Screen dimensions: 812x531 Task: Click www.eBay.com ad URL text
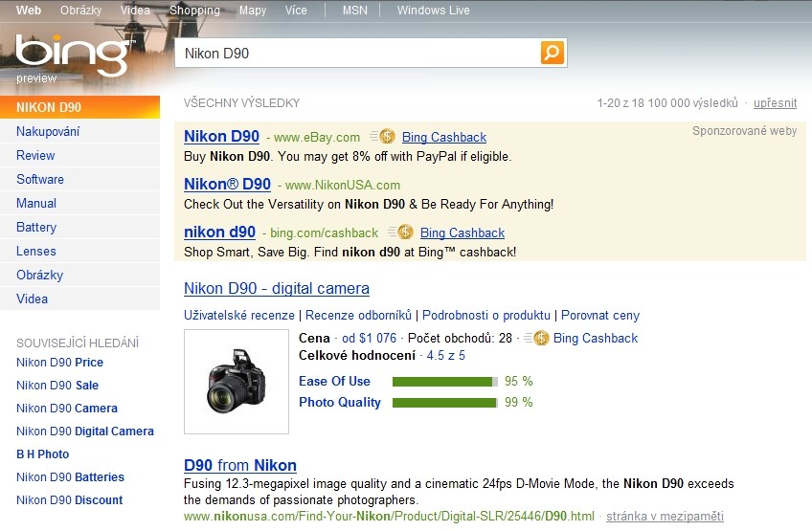point(316,137)
